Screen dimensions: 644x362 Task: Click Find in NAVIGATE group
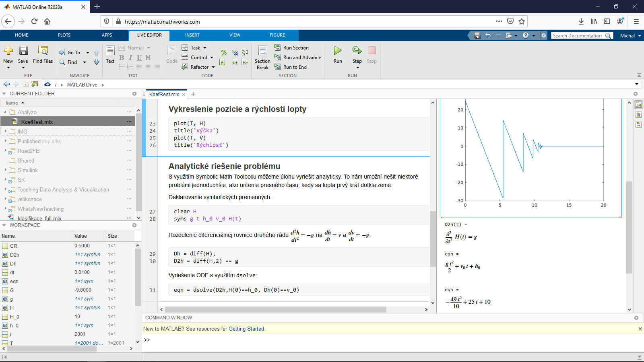(68, 62)
